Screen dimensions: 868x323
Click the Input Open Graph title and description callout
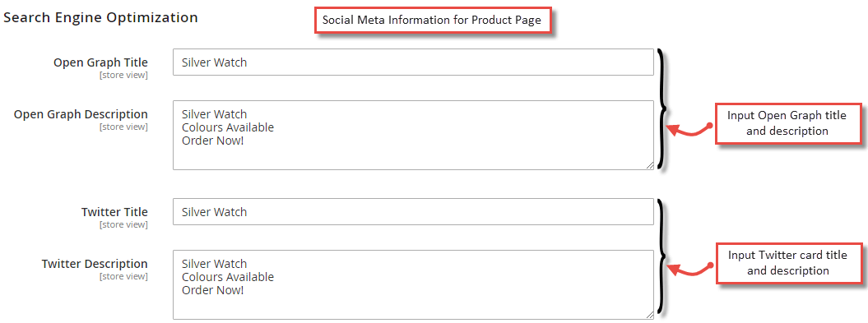[x=787, y=123]
